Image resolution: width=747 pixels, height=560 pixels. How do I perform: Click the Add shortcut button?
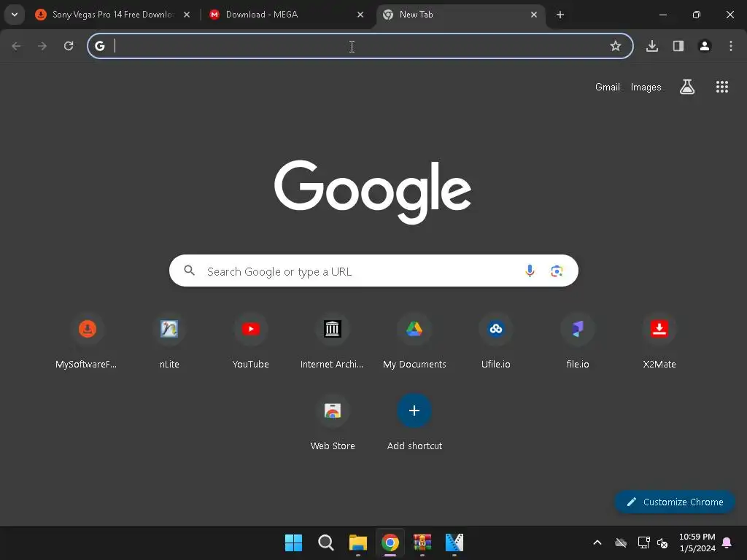pos(414,424)
